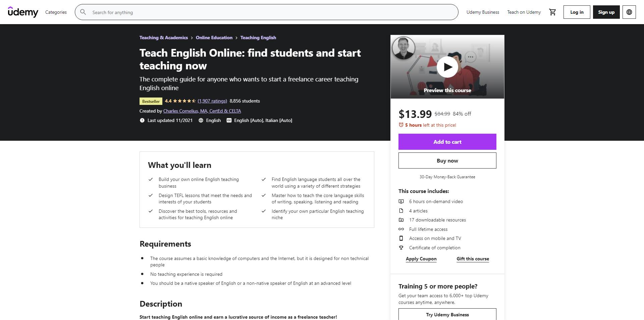Screen dimensions: 644x320
Task: Open the 1,907 ratings link
Action: click(x=212, y=101)
